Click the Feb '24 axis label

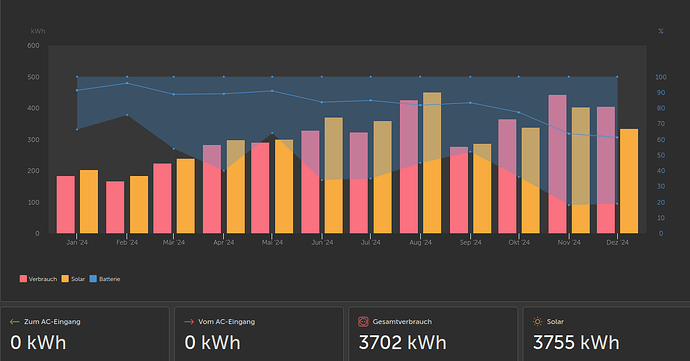[127, 243]
